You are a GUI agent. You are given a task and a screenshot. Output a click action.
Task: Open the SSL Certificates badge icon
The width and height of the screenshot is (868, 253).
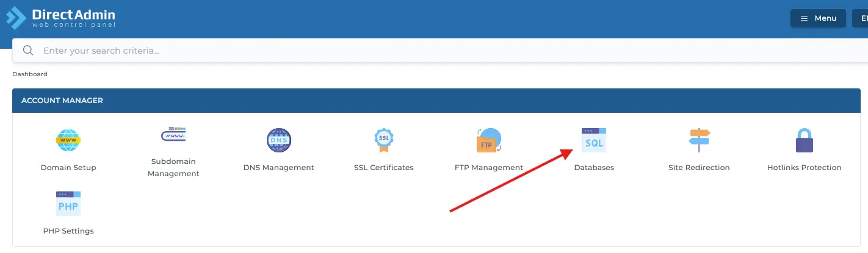(x=384, y=141)
